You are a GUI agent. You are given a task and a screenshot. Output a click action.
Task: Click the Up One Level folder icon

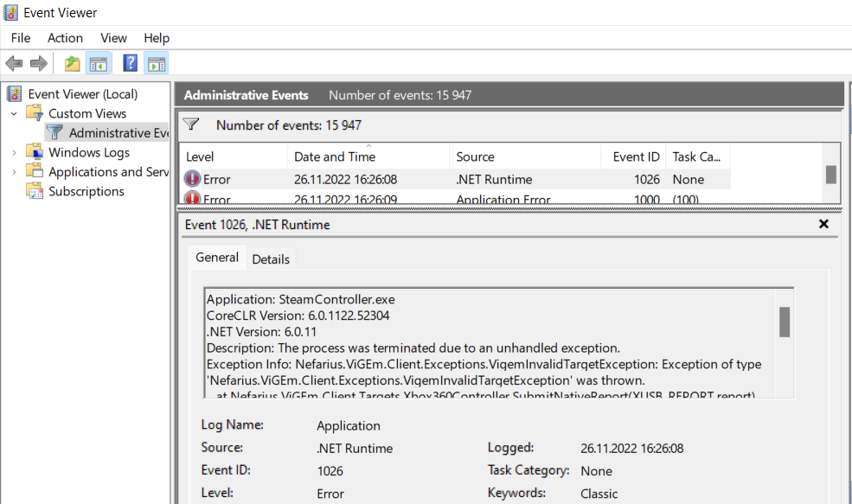[x=73, y=63]
